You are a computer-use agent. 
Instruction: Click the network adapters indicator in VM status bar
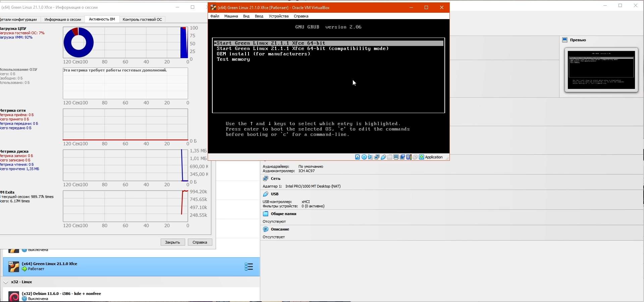coord(377,157)
